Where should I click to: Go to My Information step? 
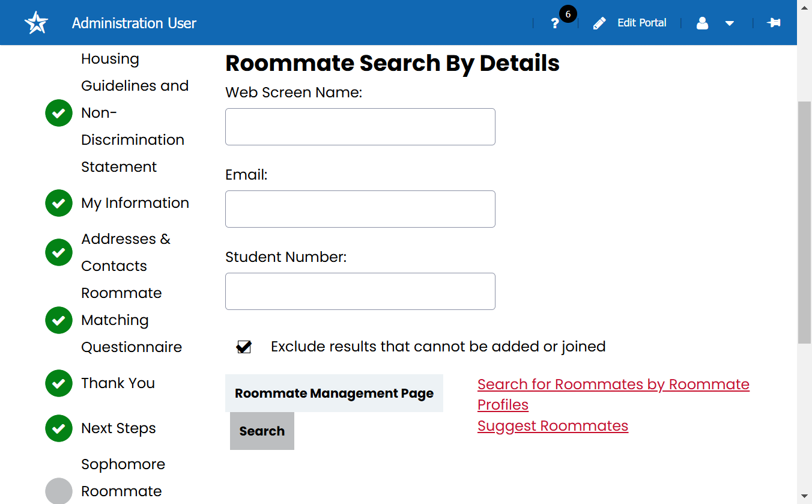(x=135, y=203)
